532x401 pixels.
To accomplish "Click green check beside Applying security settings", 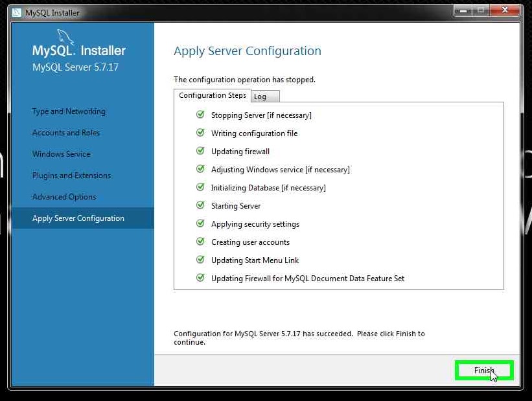I will click(x=200, y=223).
